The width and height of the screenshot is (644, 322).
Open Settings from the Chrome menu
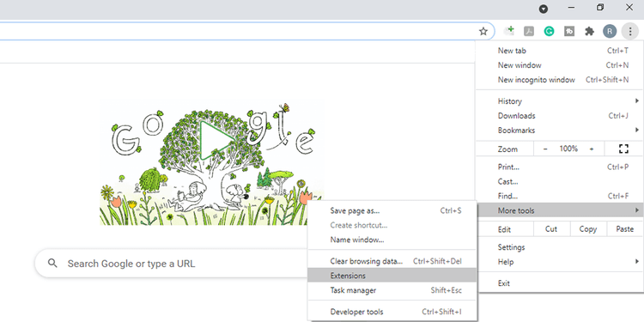560,247
